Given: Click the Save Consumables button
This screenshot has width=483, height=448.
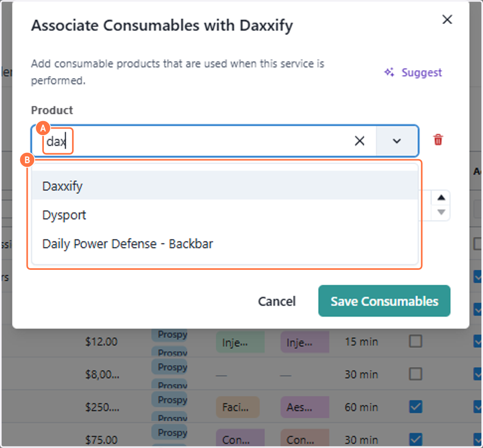Looking at the screenshot, I should (x=384, y=301).
